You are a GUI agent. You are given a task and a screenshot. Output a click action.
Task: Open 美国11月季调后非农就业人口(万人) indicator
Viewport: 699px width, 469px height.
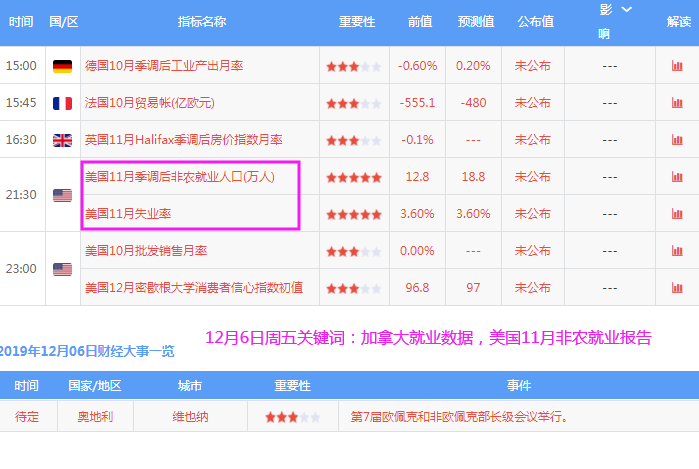click(180, 177)
